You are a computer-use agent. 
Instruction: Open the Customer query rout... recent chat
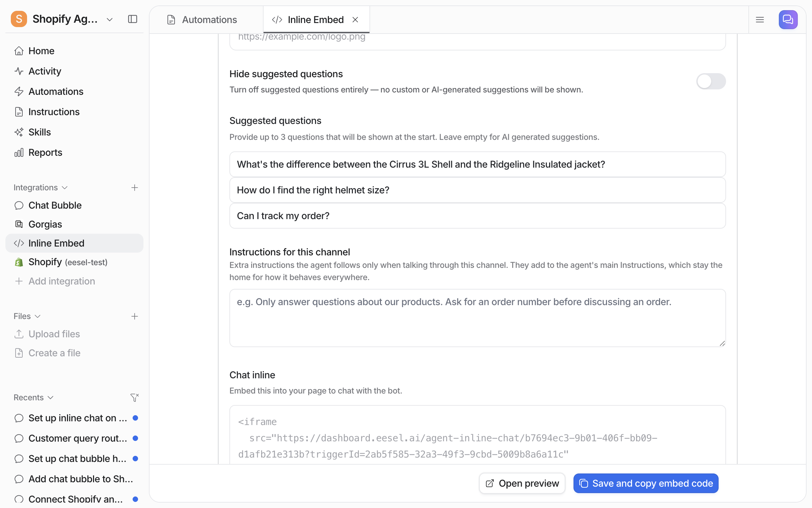pos(74,438)
